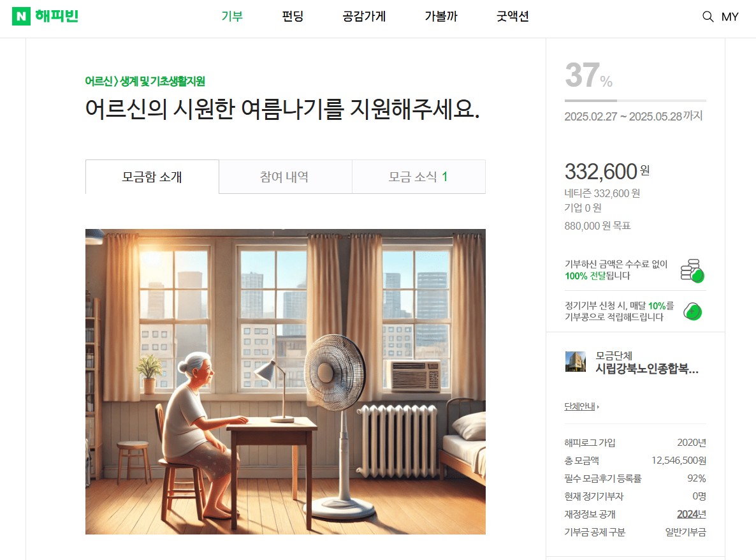Click the Naver N logo icon
756x560 pixels.
(21, 17)
